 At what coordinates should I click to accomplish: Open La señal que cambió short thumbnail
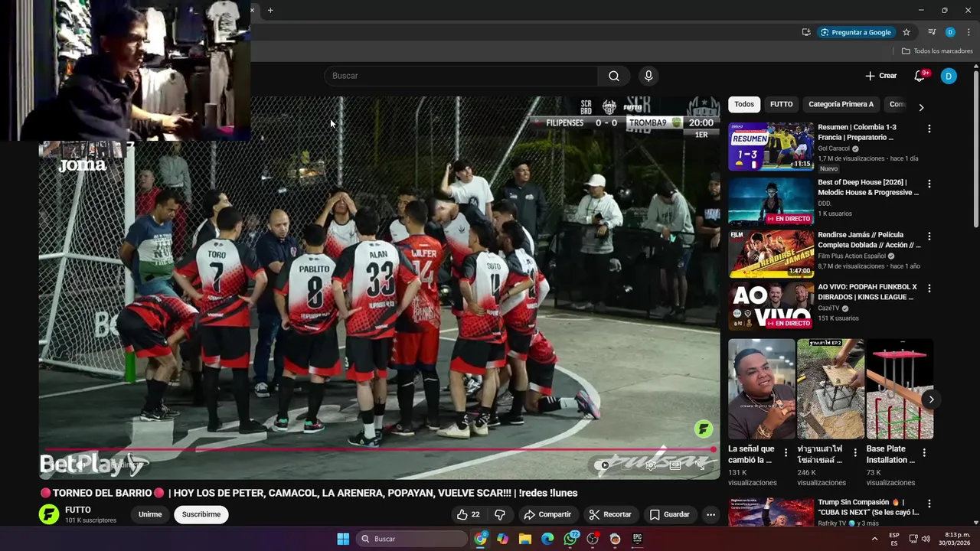(762, 390)
